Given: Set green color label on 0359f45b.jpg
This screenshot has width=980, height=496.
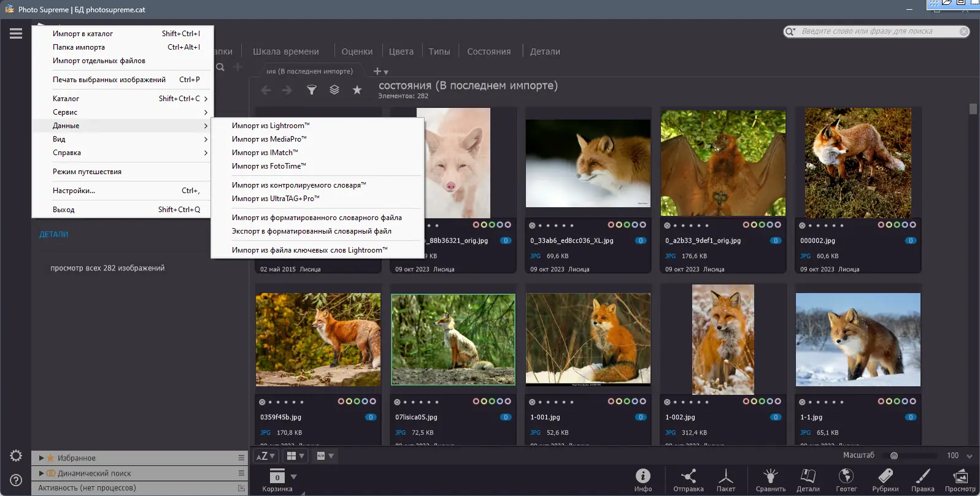Looking at the screenshot, I should (357, 402).
